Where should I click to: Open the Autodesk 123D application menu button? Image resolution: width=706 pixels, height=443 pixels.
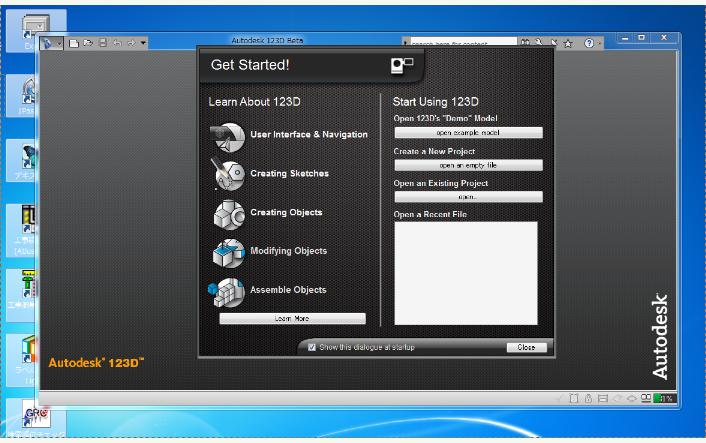(x=51, y=43)
